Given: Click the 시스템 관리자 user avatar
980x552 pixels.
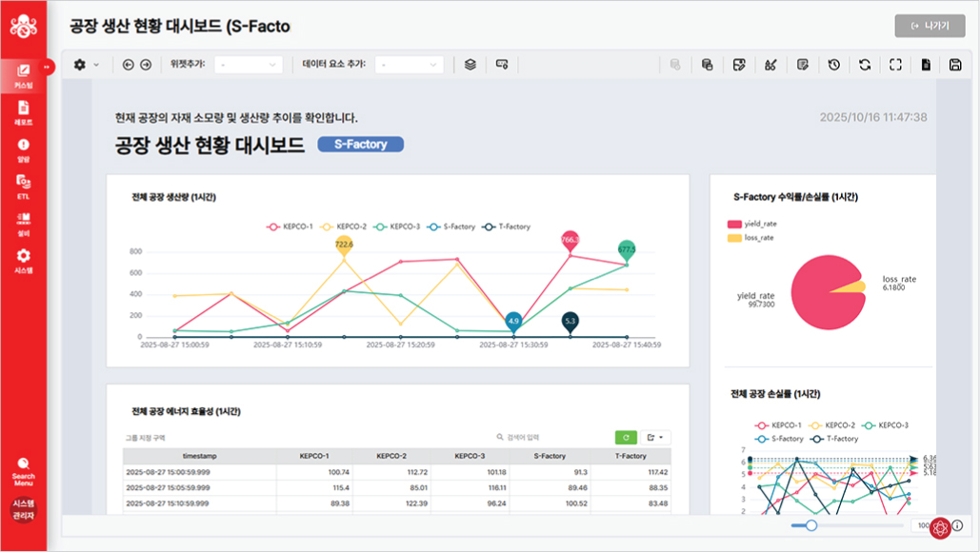Looking at the screenshot, I should [23, 509].
